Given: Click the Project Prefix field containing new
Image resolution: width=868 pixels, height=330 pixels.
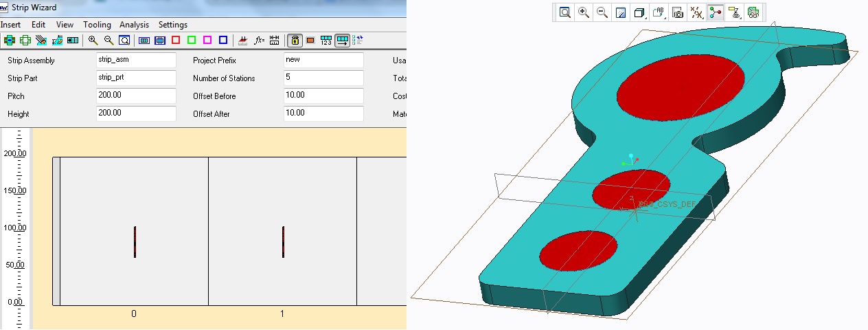Looking at the screenshot, I should click(x=323, y=60).
